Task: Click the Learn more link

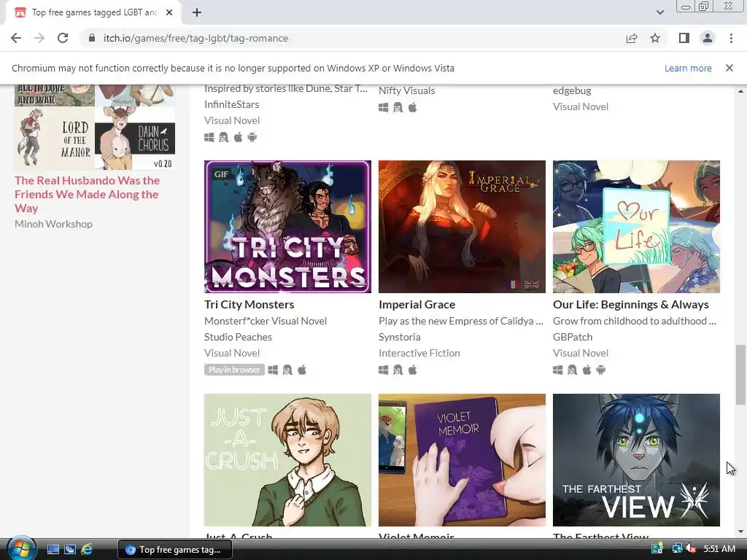Action: tap(688, 68)
